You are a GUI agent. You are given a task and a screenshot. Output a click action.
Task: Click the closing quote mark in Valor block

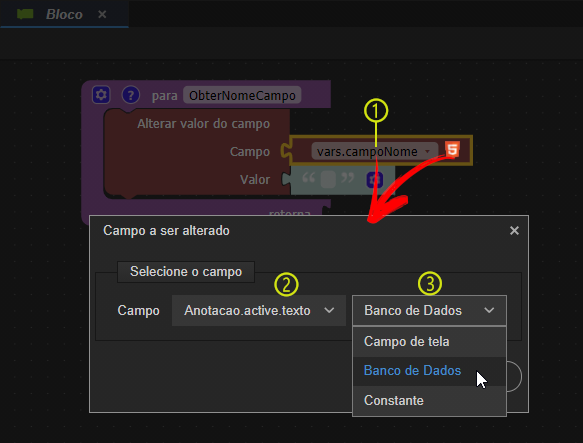[348, 178]
